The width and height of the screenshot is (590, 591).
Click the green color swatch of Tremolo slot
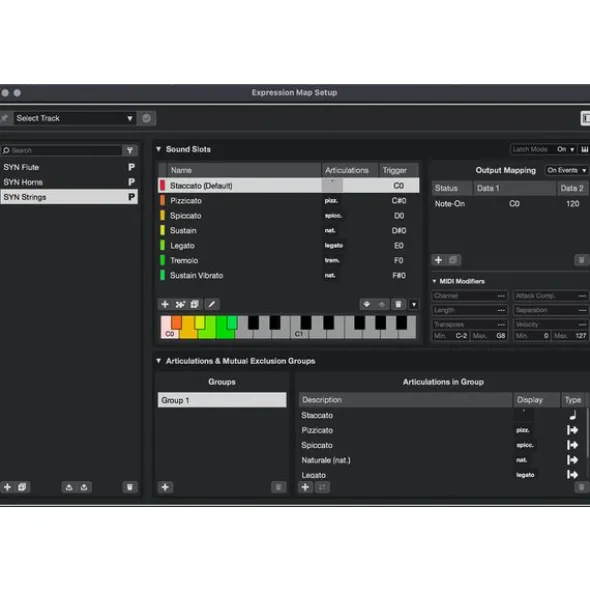pos(162,260)
